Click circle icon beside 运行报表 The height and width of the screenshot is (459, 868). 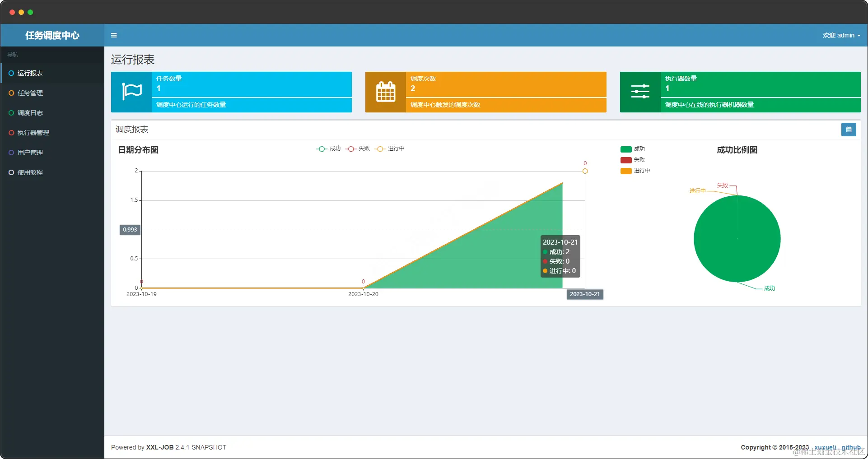pos(11,73)
